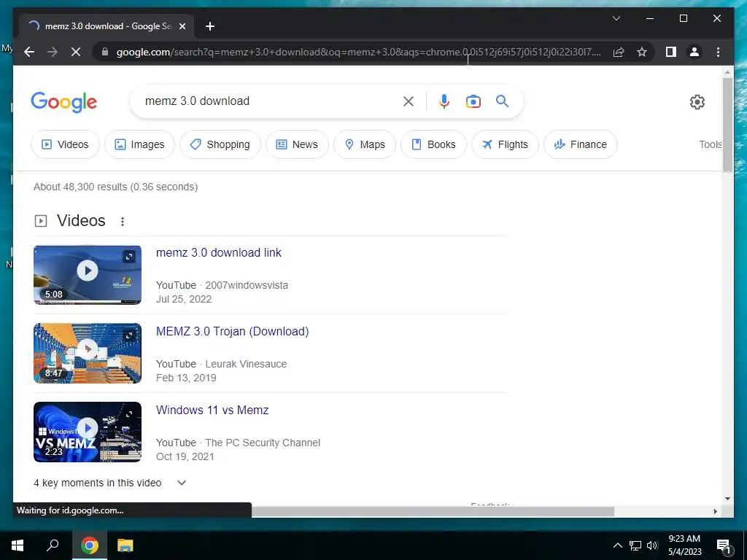The image size is (747, 560).
Task: Open Google quick settings gear
Action: 697,102
